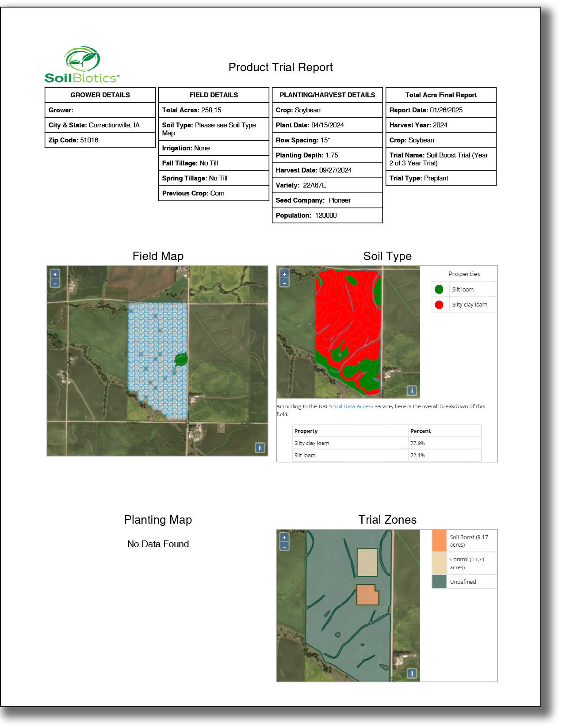
Task: Click 'Row Spacing: 15"' cell
Action: [327, 140]
